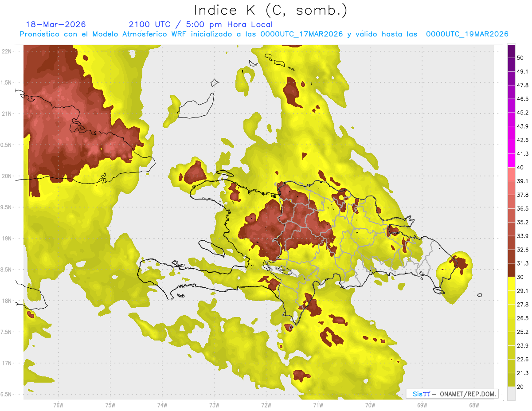532x411 pixels.
Task: Click the "22N" latitude label
Action: pyautogui.click(x=7, y=51)
